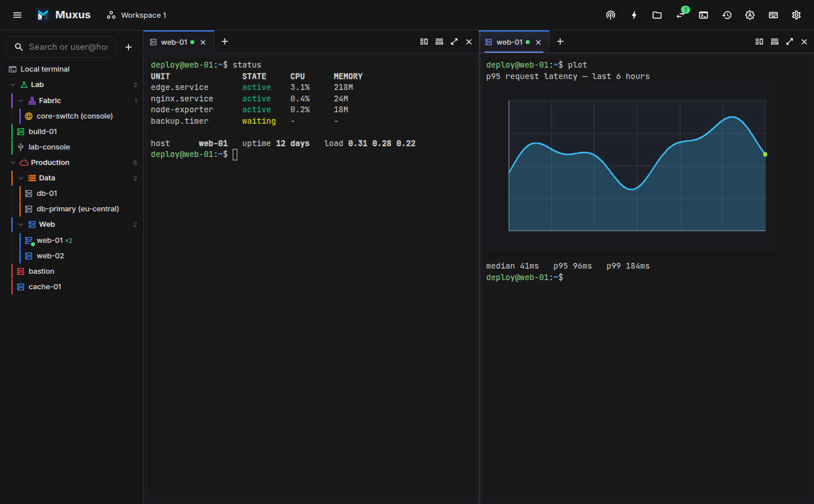Open the file browser folder icon
Screen dimensions: 814x504
(657, 15)
